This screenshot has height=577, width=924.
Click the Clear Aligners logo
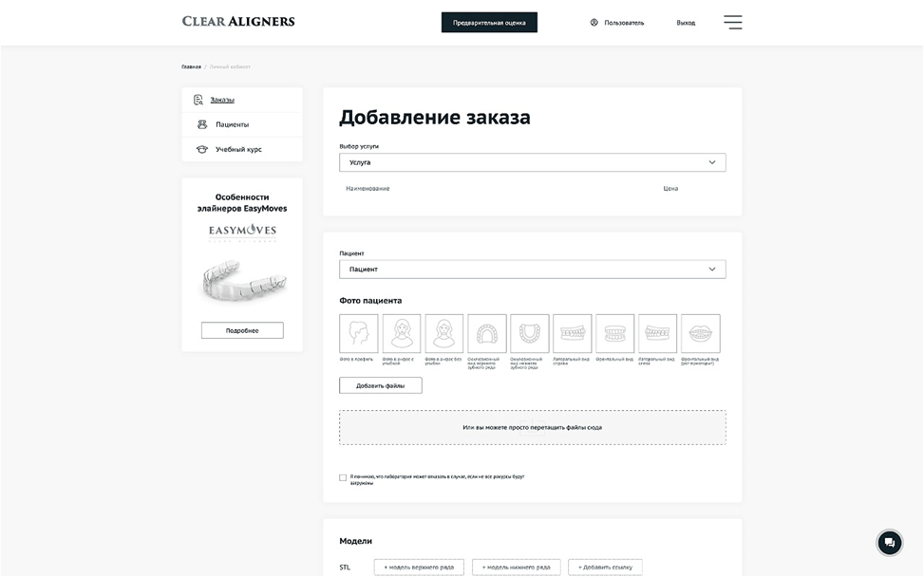(x=238, y=21)
